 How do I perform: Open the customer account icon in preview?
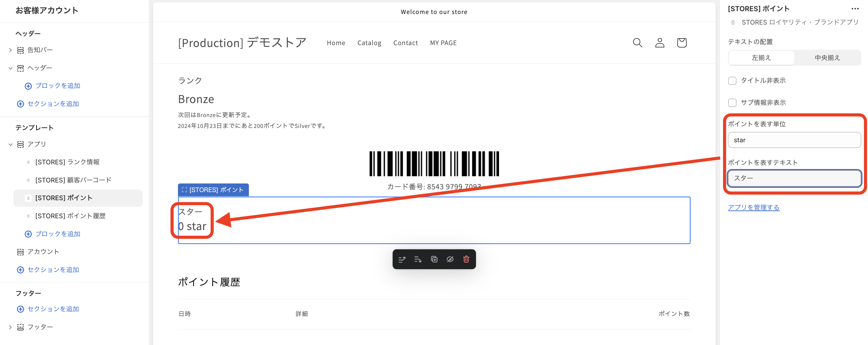coord(660,43)
